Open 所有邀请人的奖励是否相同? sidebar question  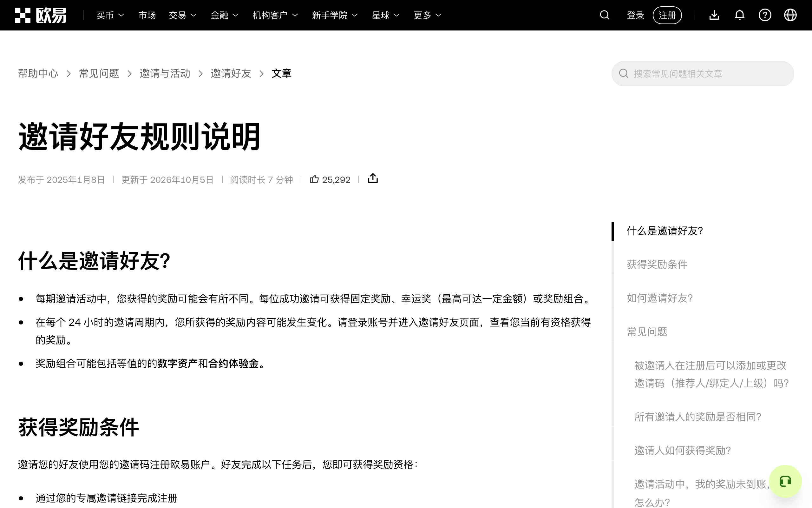(x=697, y=417)
